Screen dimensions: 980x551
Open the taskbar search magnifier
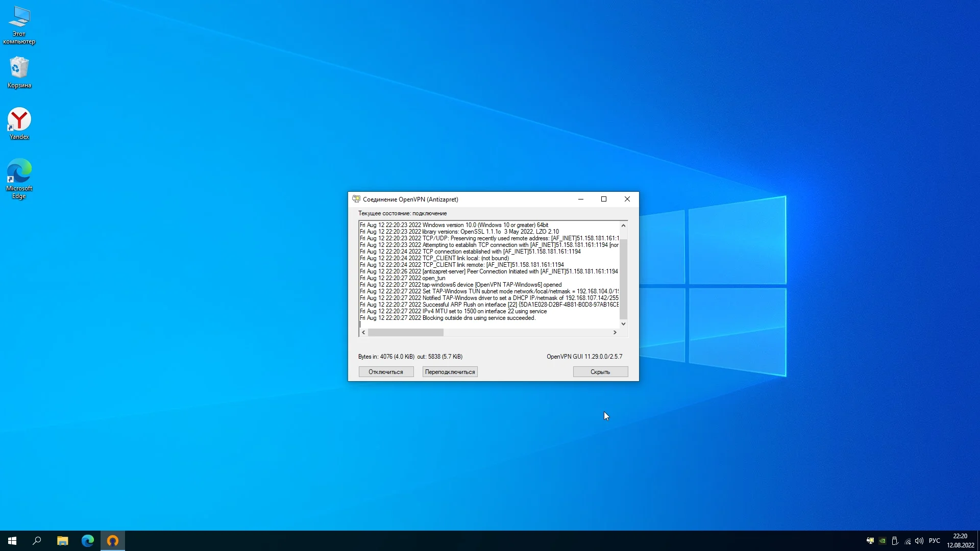(x=37, y=541)
